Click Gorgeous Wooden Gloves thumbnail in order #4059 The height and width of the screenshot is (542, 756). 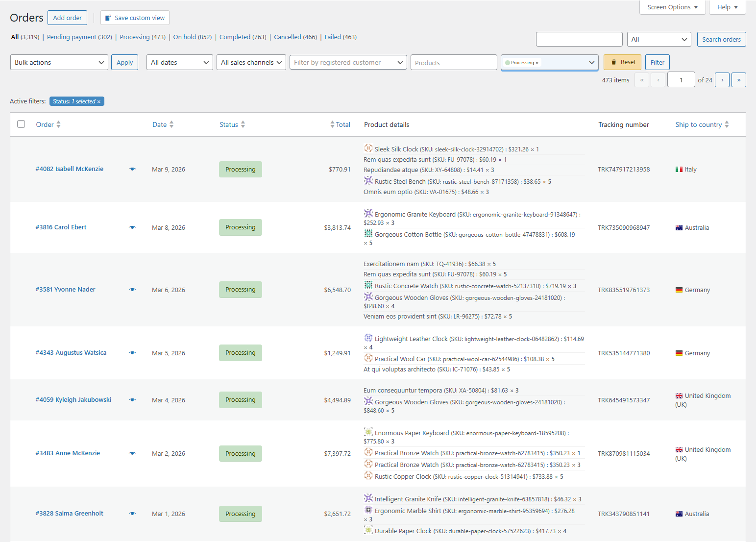tap(368, 401)
